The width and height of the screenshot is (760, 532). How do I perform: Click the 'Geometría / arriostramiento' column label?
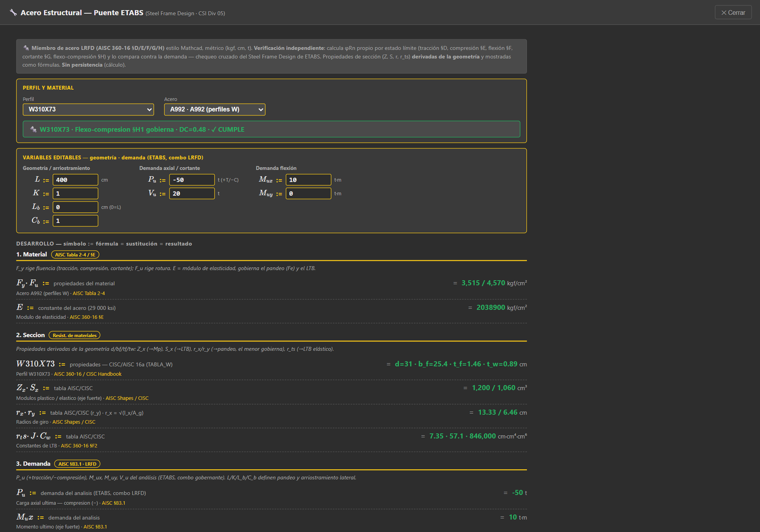(56, 169)
